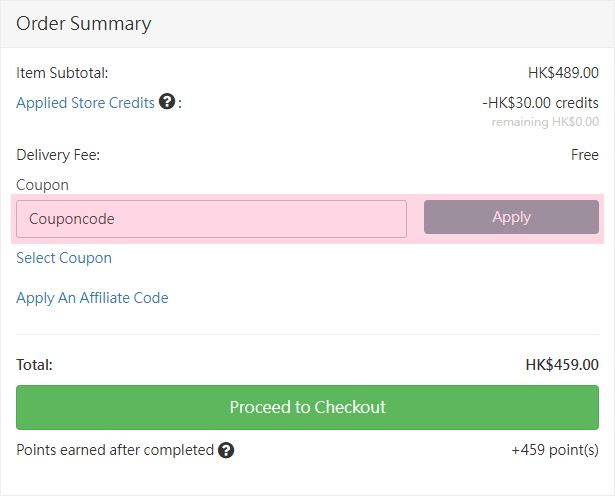Open Apply An Affiliate Code link
The height and width of the screenshot is (496, 615).
coord(92,298)
